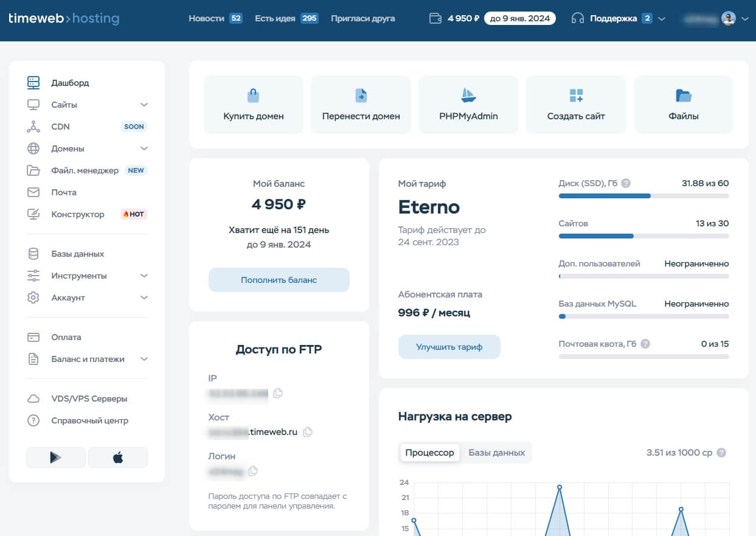The width and height of the screenshot is (756, 536).
Task: Open the user account dropdown arrow
Action: click(745, 19)
